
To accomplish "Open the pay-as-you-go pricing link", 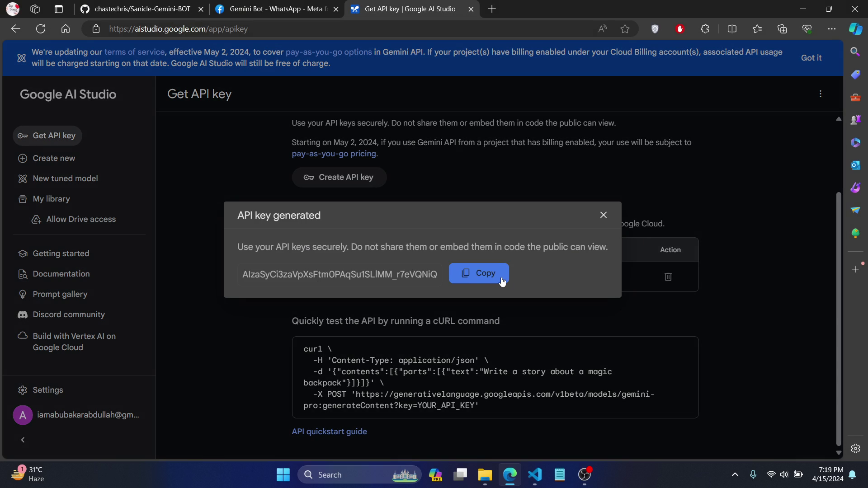I will pos(333,154).
